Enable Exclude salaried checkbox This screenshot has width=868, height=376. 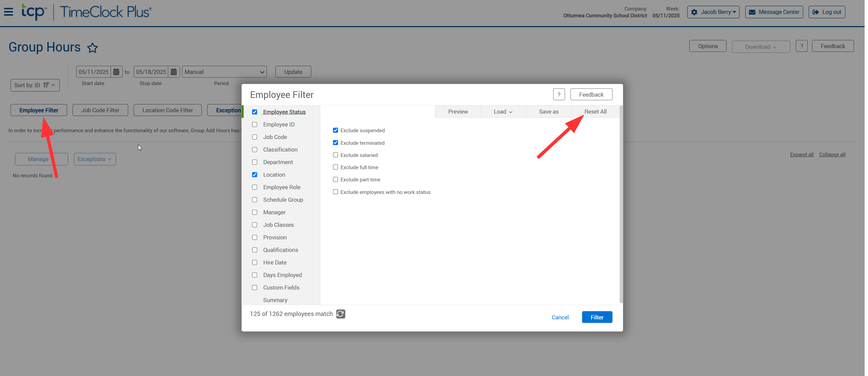(x=335, y=155)
